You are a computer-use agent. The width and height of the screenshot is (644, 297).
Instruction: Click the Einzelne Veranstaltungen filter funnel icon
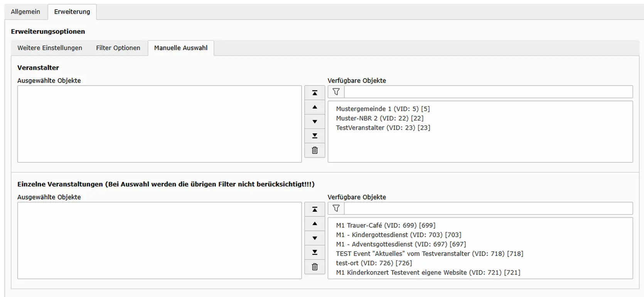tap(336, 208)
